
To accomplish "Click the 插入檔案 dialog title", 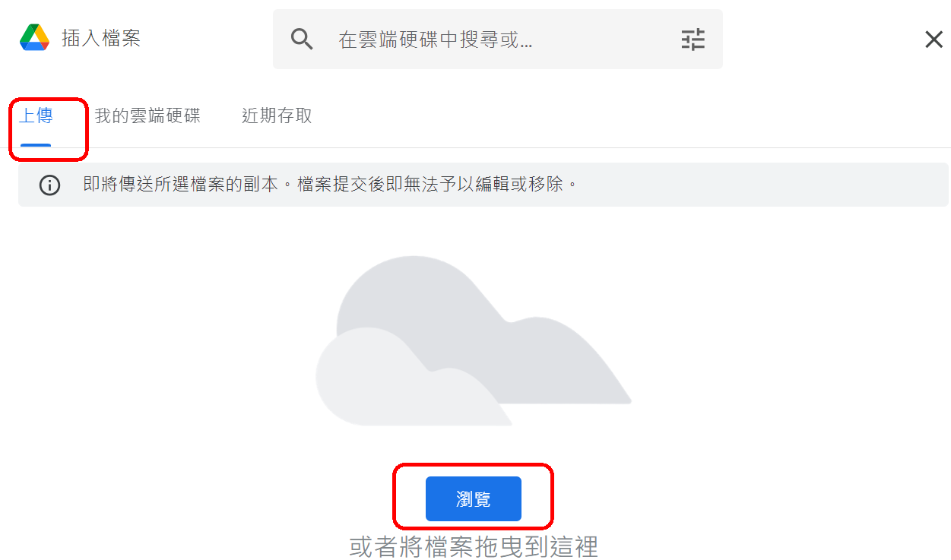I will [x=101, y=39].
